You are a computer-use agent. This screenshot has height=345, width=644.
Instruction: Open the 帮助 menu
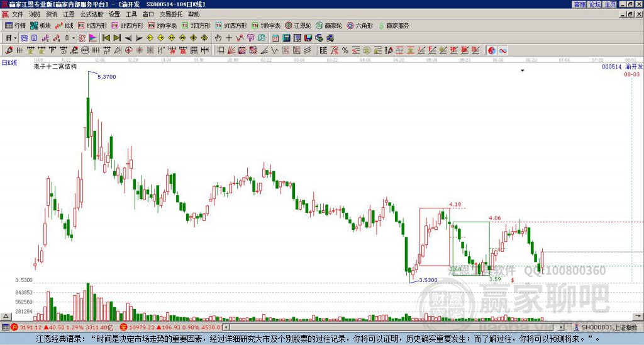[x=194, y=14]
